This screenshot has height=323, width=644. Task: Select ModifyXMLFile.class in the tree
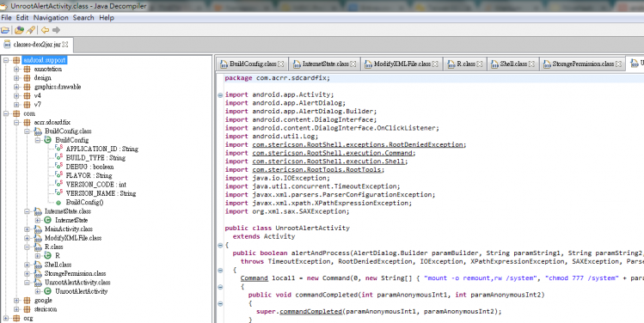73,238
